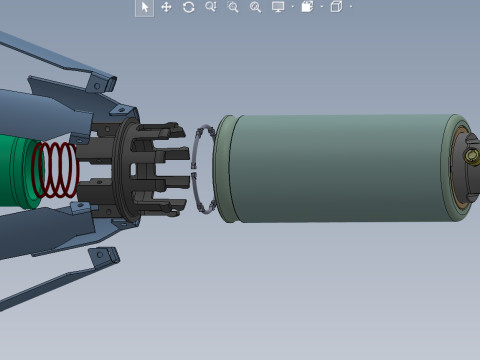Activate the Select arrow tool
This screenshot has height=360, width=480.
144,7
